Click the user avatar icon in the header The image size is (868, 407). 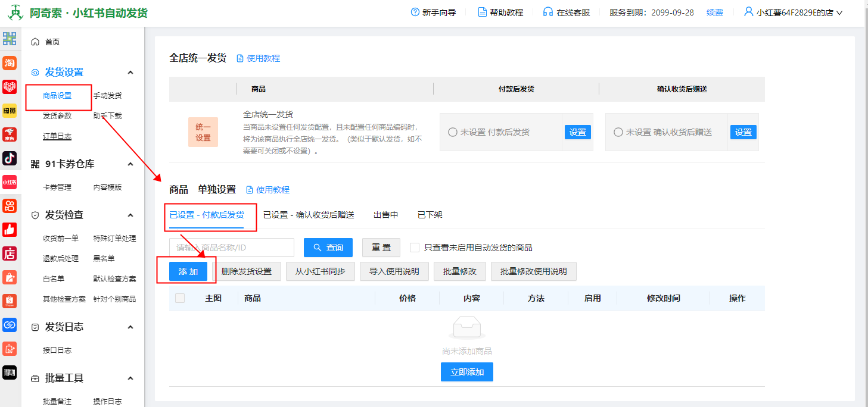749,11
